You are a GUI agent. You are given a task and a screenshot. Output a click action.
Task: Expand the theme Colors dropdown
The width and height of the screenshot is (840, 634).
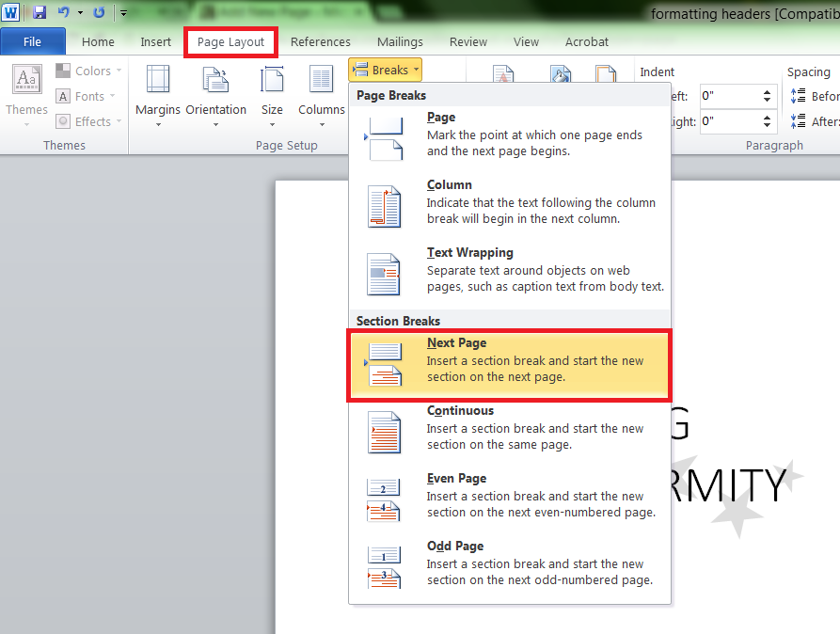[89, 71]
